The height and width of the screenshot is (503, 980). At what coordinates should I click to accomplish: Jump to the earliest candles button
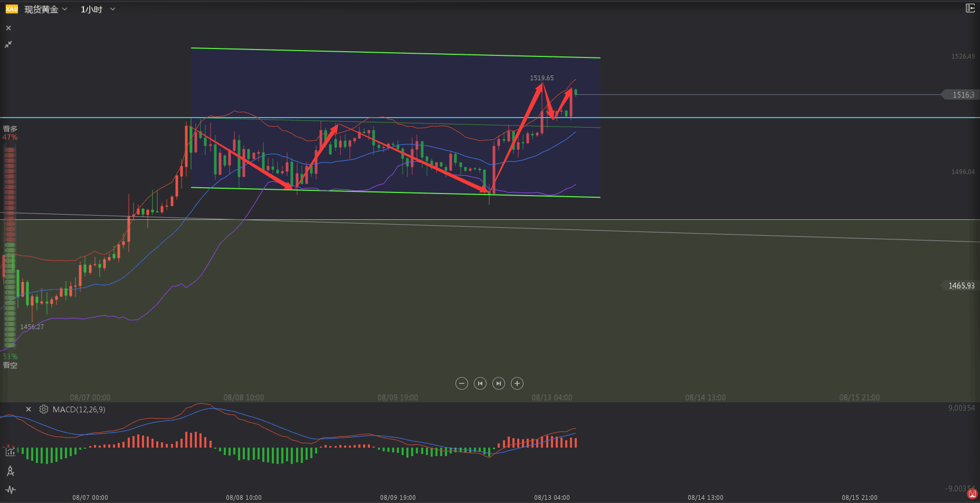[x=480, y=383]
